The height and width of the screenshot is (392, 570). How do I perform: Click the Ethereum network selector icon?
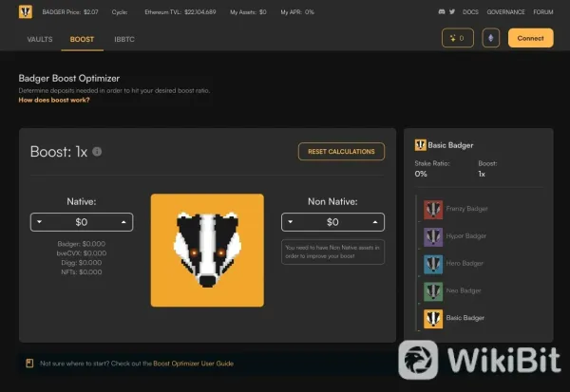tap(491, 38)
